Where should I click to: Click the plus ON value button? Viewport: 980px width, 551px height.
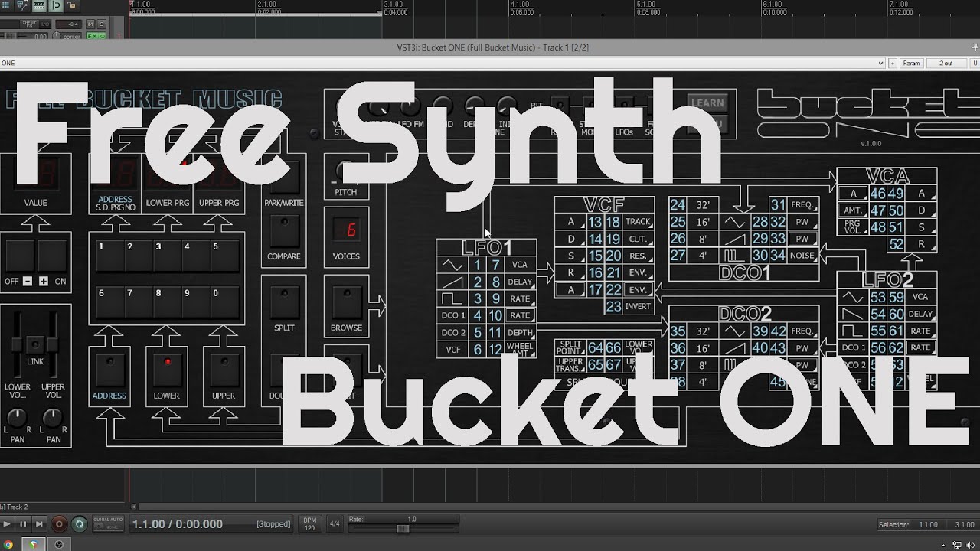[51, 257]
